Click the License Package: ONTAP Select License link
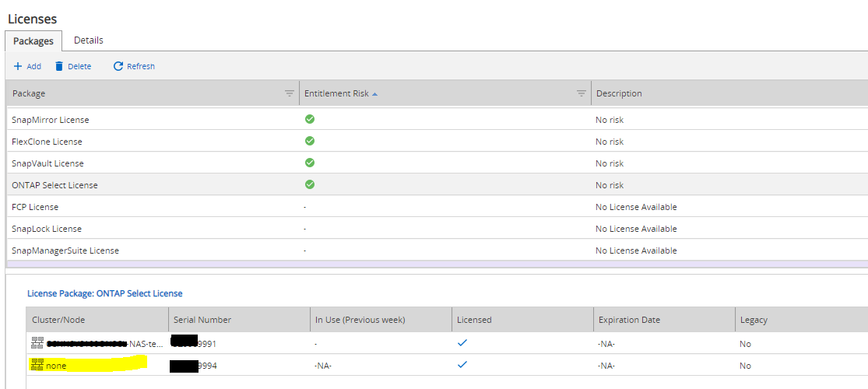This screenshot has height=389, width=868. pos(104,293)
